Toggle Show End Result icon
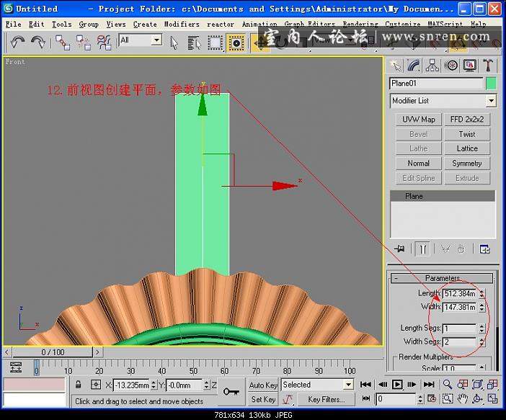Screen dimensions: 506x420 point(422,249)
